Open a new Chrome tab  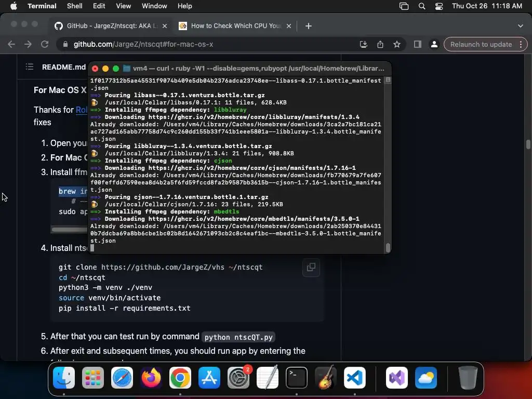(309, 26)
